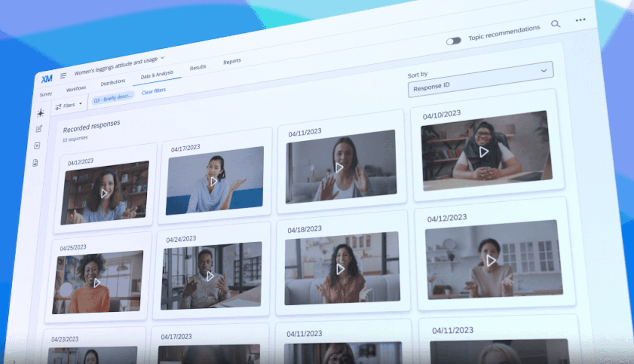Open the Reports tab

tap(232, 61)
